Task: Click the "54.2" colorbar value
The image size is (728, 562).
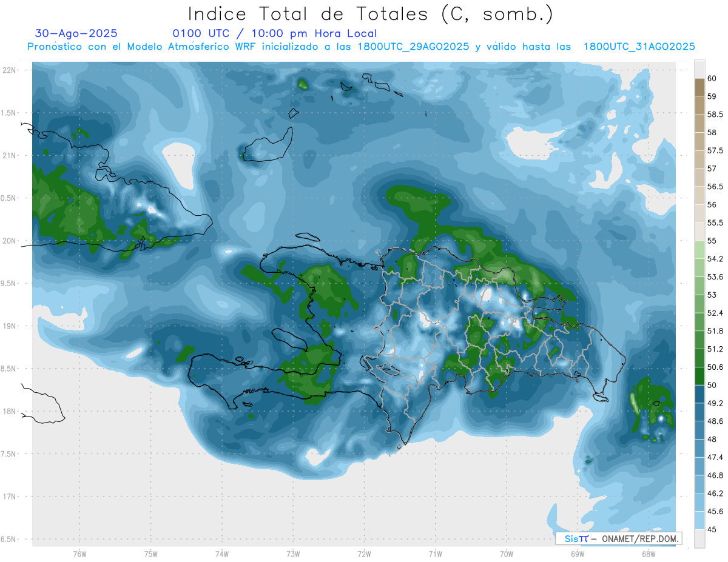Action: click(x=715, y=259)
